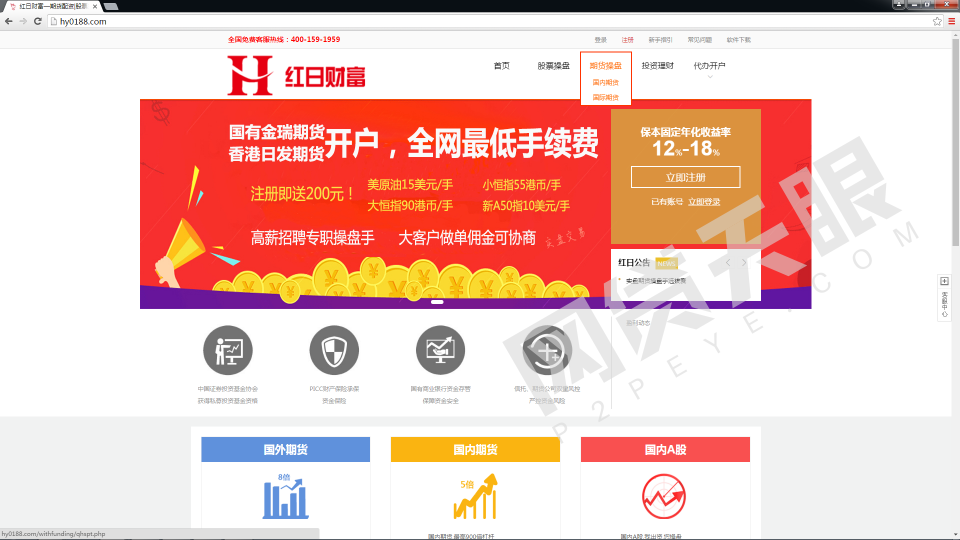The height and width of the screenshot is (540, 960).
Task: Click the hy0188.com address bar
Action: pyautogui.click(x=490, y=21)
